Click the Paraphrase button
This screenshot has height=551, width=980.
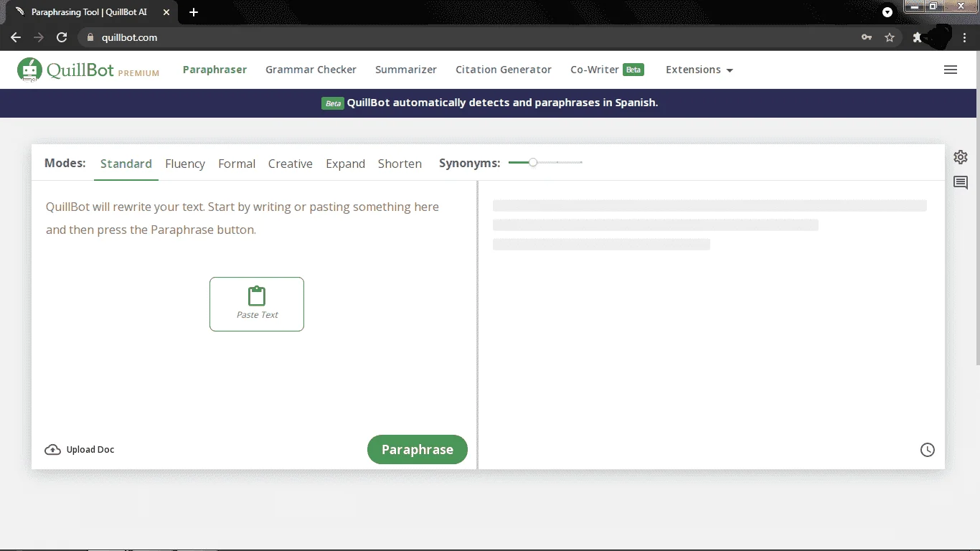(x=418, y=450)
